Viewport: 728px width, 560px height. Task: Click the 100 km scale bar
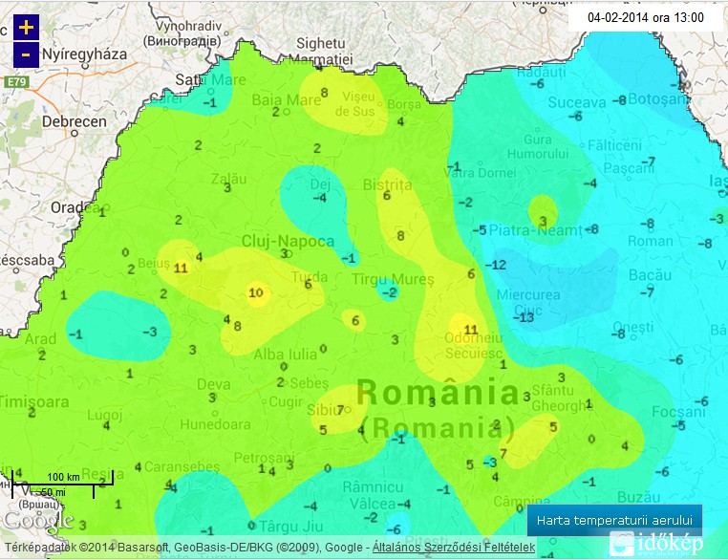63,477
